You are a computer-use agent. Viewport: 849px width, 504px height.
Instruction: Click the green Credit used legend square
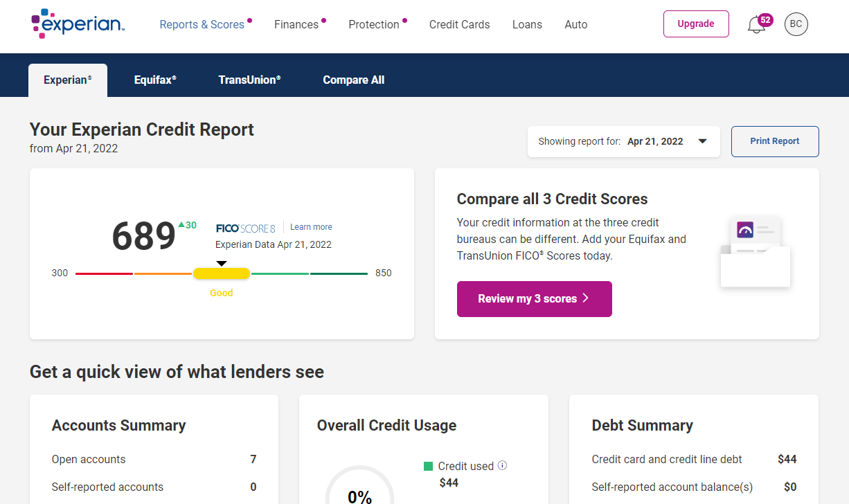(428, 466)
